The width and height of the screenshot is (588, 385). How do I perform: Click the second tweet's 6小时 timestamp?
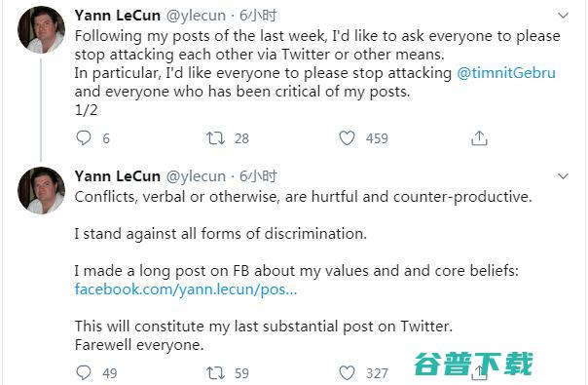click(258, 176)
